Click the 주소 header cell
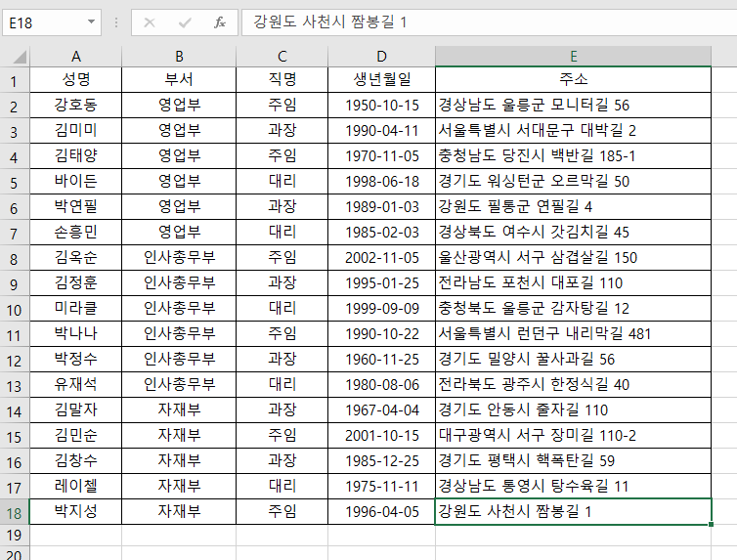Viewport: 737px width, 560px height. 573,79
